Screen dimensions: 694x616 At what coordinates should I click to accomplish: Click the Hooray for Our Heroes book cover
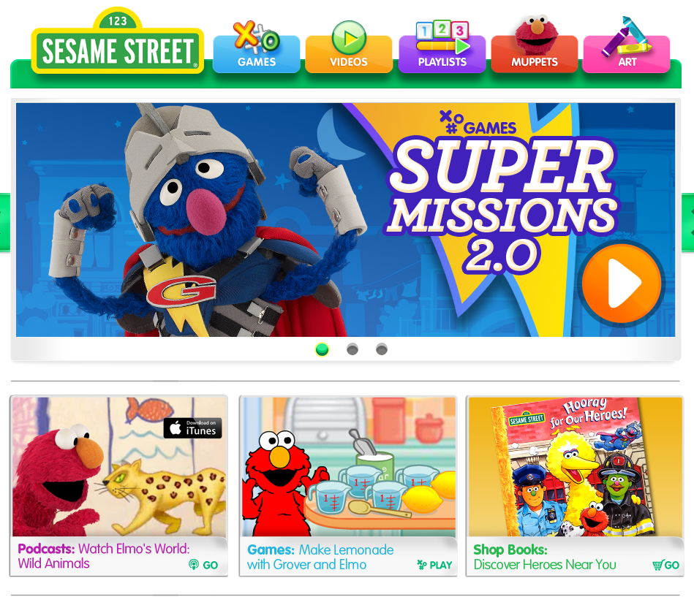pyautogui.click(x=573, y=468)
